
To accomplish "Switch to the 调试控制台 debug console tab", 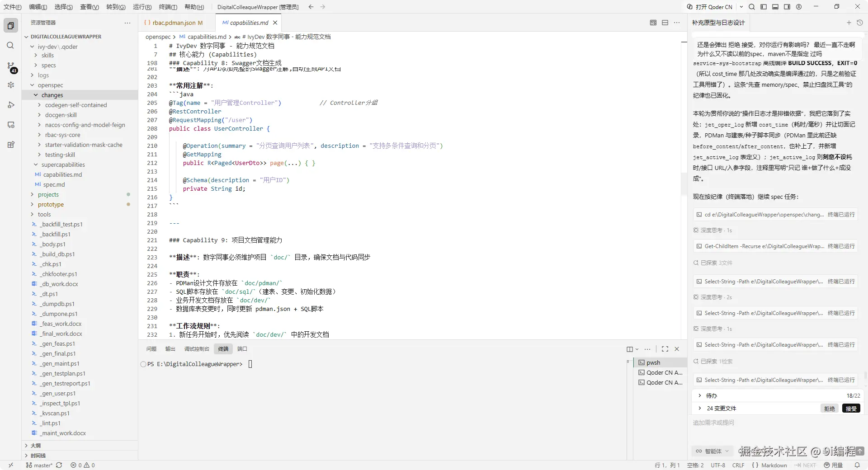I will tap(197, 349).
